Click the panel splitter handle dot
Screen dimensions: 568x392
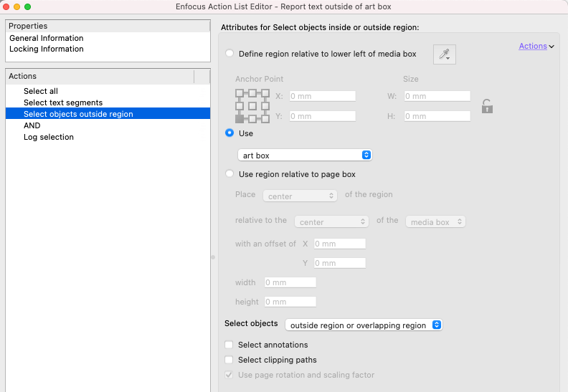click(213, 257)
